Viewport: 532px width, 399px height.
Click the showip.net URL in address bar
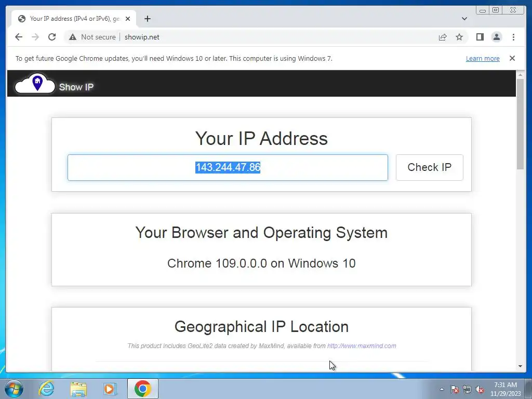point(142,37)
